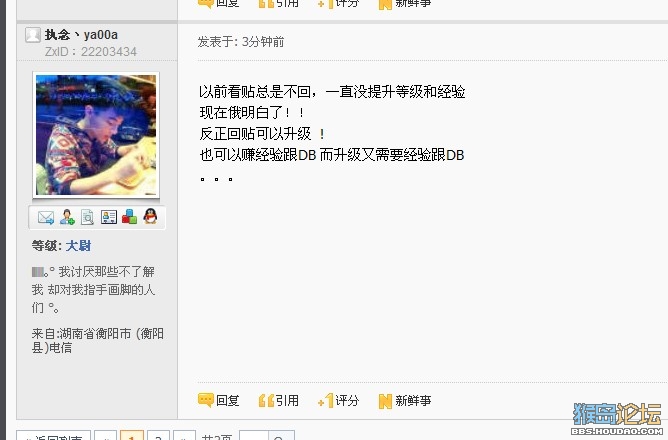Click the user level link 大尉

tap(78, 246)
